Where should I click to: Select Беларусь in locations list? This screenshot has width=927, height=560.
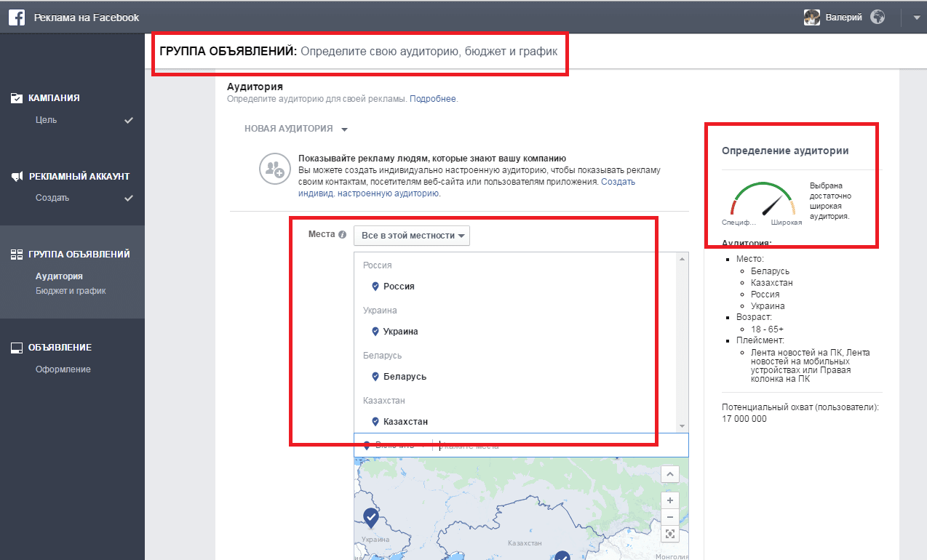(405, 376)
